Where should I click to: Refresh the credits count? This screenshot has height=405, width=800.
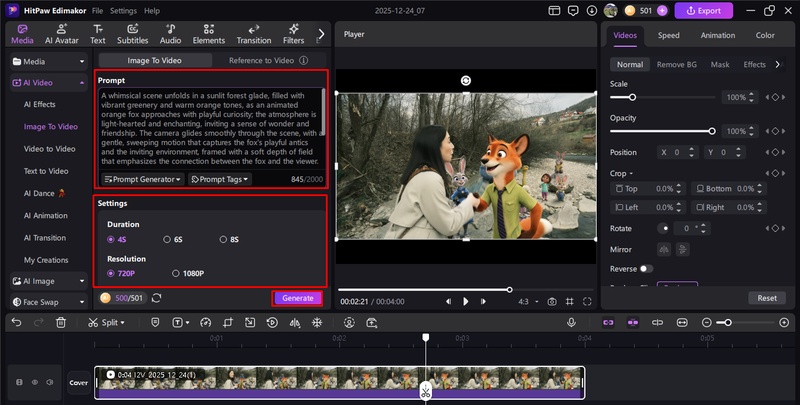(157, 298)
